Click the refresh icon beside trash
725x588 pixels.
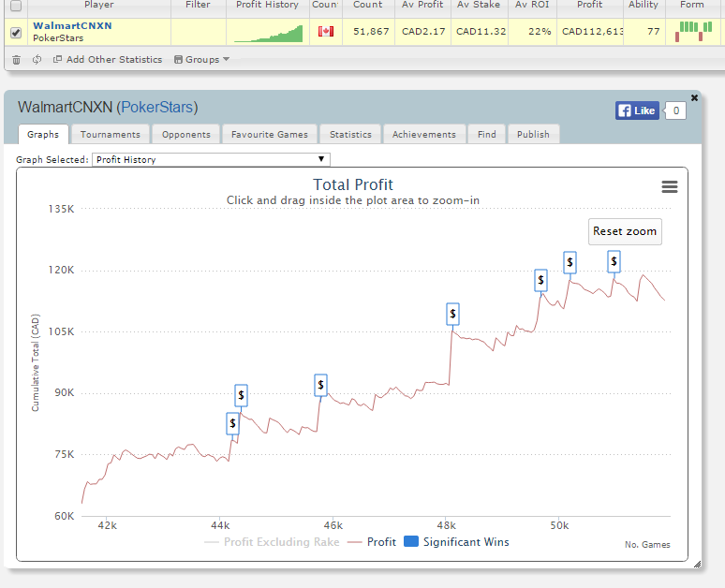tap(37, 60)
